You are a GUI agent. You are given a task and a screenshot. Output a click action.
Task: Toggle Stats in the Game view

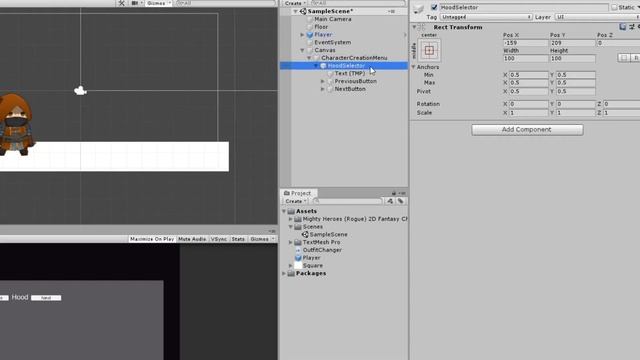pyautogui.click(x=238, y=239)
